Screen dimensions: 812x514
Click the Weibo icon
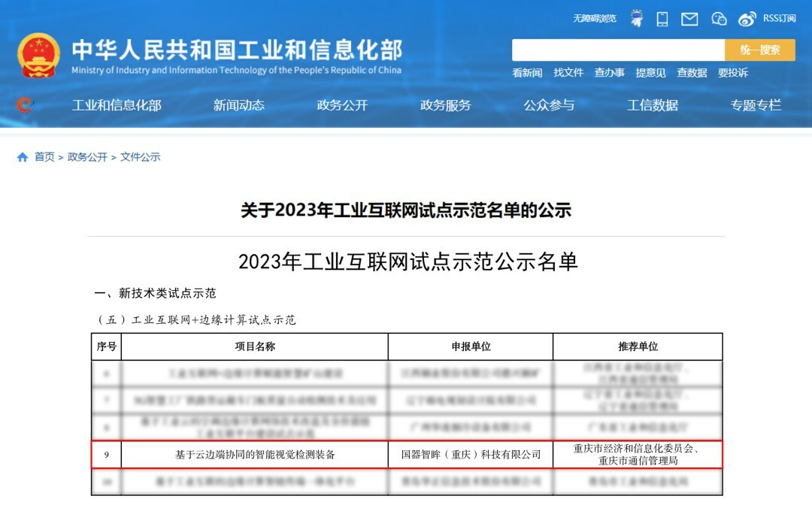(x=747, y=19)
